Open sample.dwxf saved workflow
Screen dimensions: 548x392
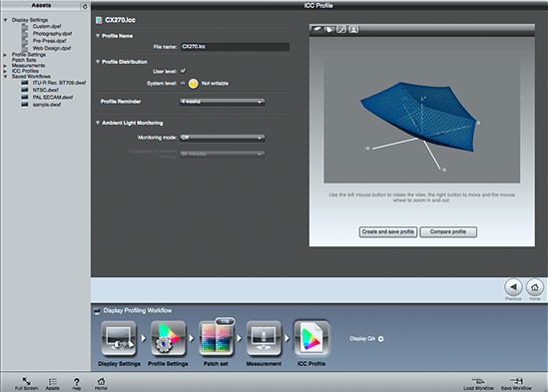pos(47,105)
